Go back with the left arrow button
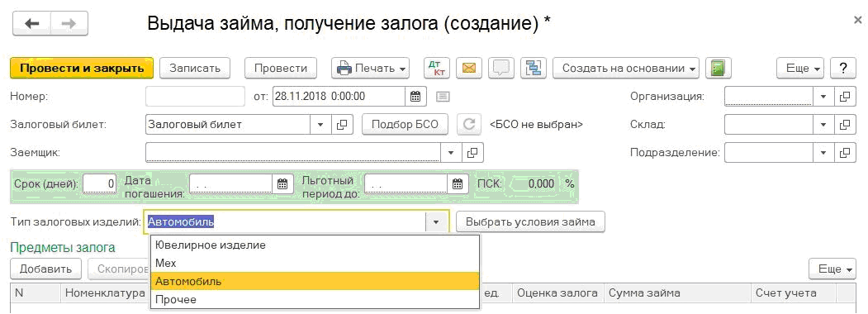868x314 pixels. 31,24
